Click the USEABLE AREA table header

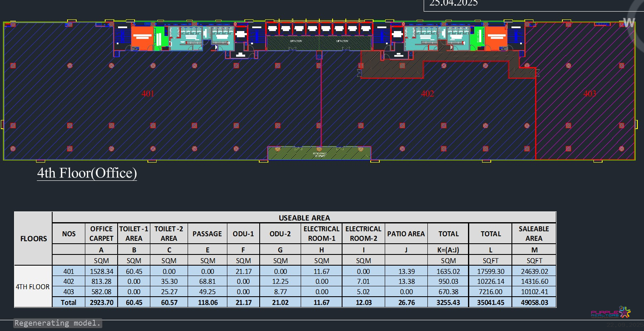pyautogui.click(x=304, y=218)
